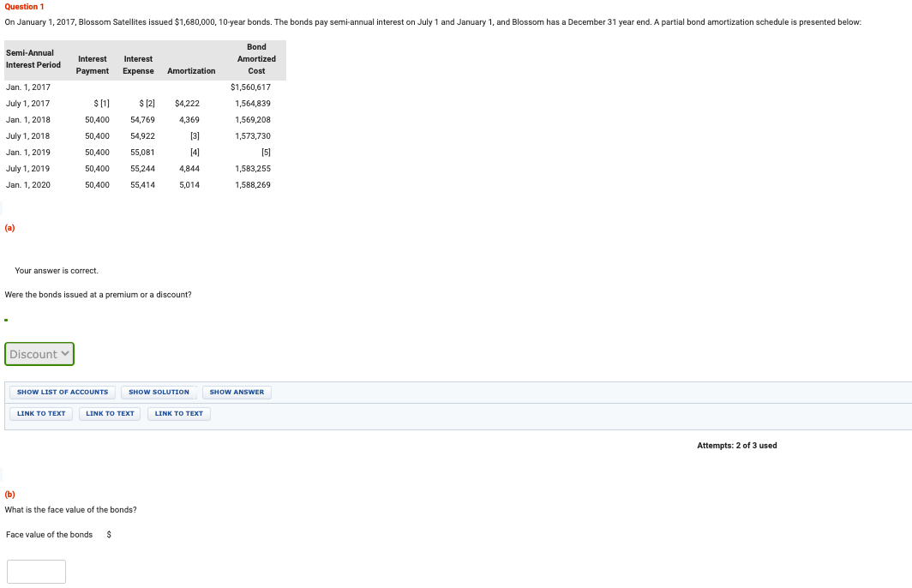Screen dimensions: 912x588
Task: Click the Jan. 1, 2020 row label
Action: point(28,185)
